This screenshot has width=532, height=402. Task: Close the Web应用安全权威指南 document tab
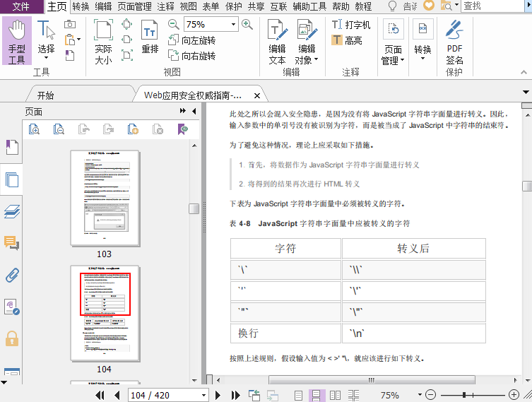pyautogui.click(x=257, y=95)
